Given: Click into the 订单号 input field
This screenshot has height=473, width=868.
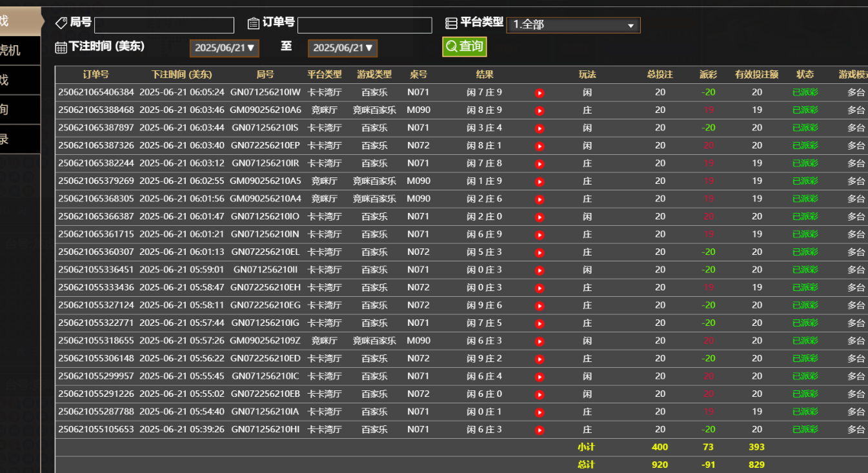Looking at the screenshot, I should click(x=365, y=25).
